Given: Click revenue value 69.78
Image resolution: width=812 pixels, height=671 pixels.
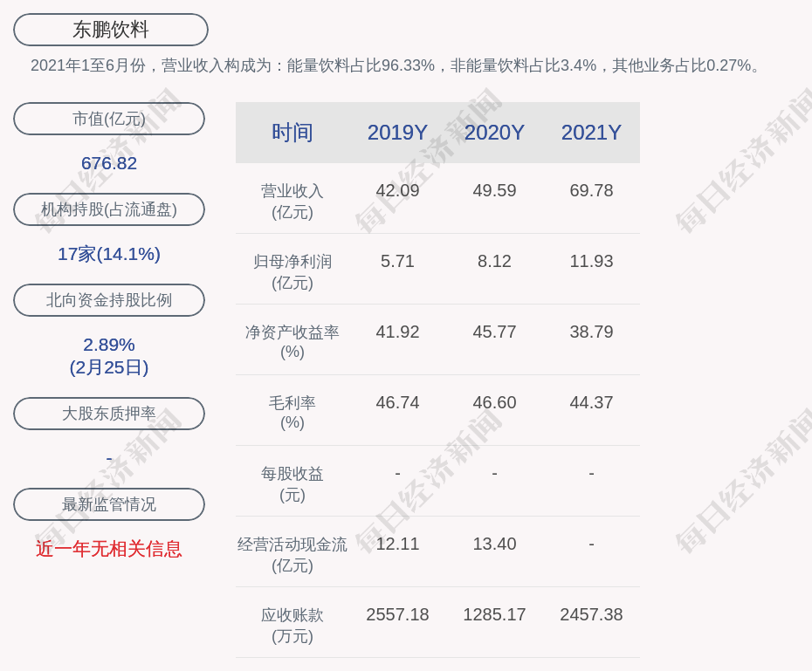Looking at the screenshot, I should coord(591,190).
